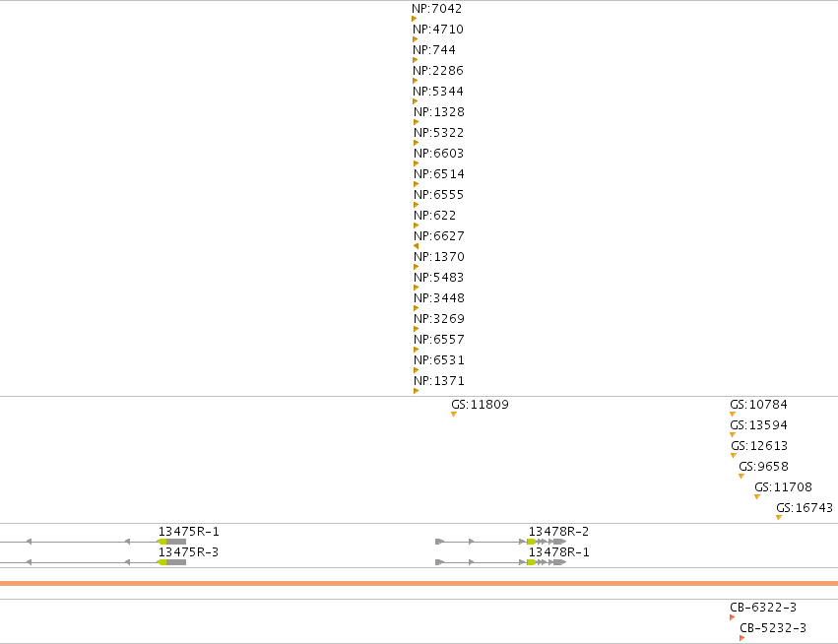The height and width of the screenshot is (644, 838).
Task: Select the CB-5232-3 label
Action: click(x=773, y=628)
